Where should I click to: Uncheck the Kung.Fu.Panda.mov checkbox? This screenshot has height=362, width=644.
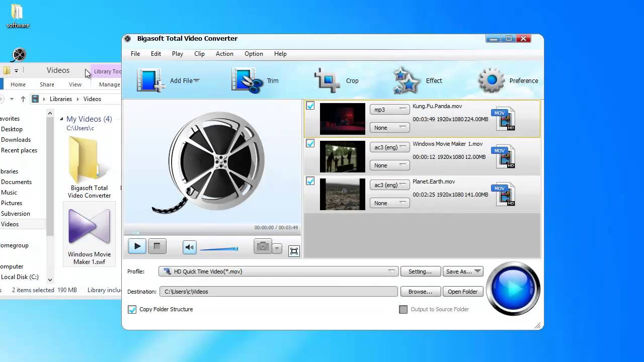(310, 106)
